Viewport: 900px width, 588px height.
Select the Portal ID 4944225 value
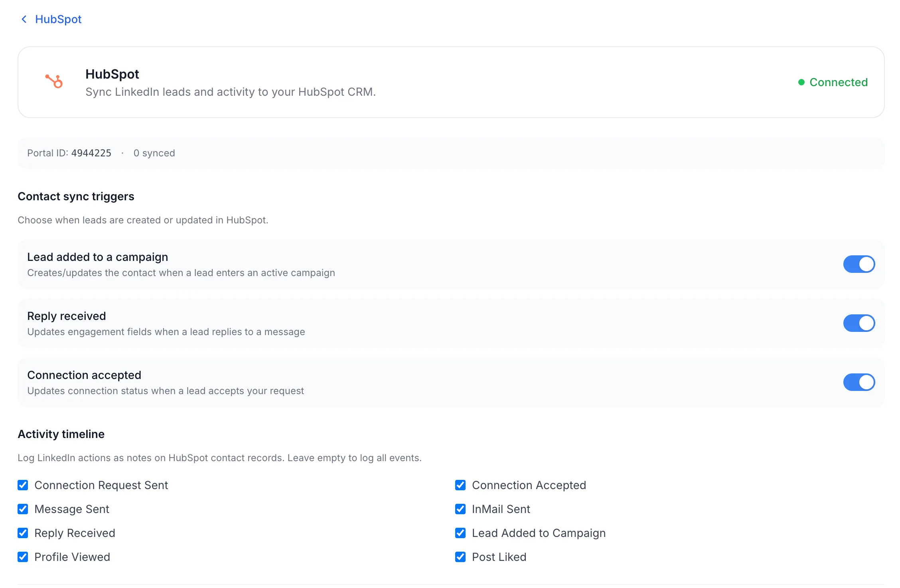(x=91, y=153)
